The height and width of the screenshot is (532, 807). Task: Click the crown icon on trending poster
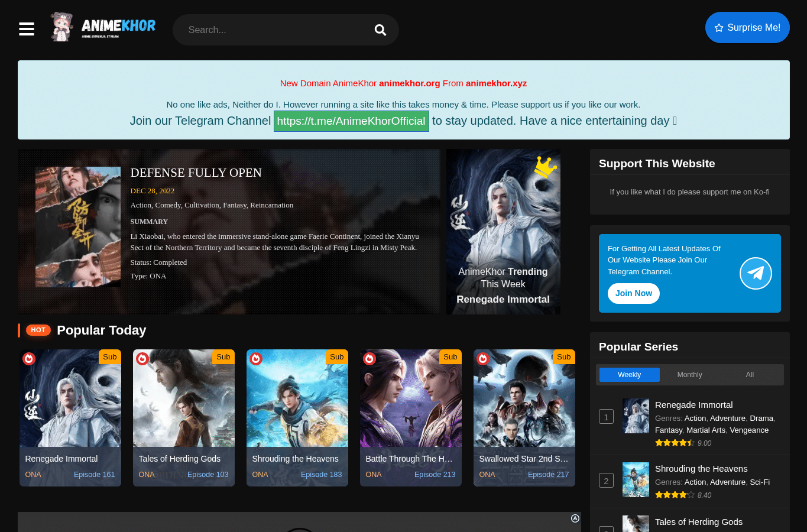(x=545, y=167)
